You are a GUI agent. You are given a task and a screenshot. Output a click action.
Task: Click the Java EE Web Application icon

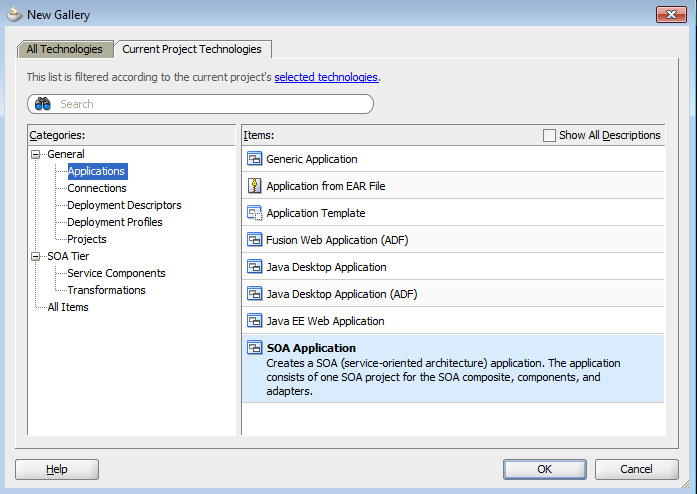tap(254, 321)
